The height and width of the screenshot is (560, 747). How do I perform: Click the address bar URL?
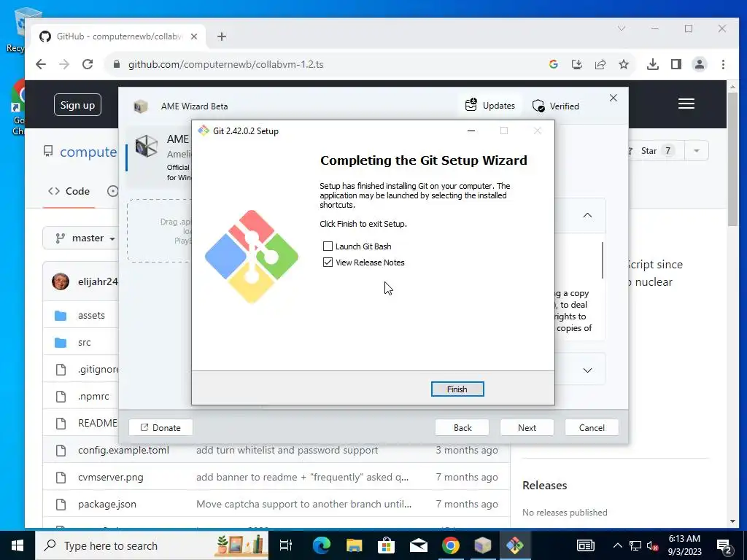pos(226,64)
